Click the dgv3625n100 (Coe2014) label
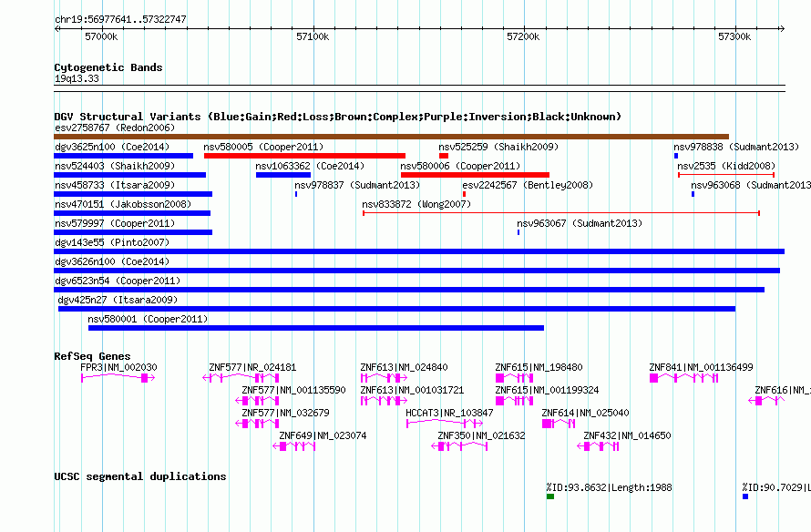The width and height of the screenshot is (811, 532). (112, 147)
